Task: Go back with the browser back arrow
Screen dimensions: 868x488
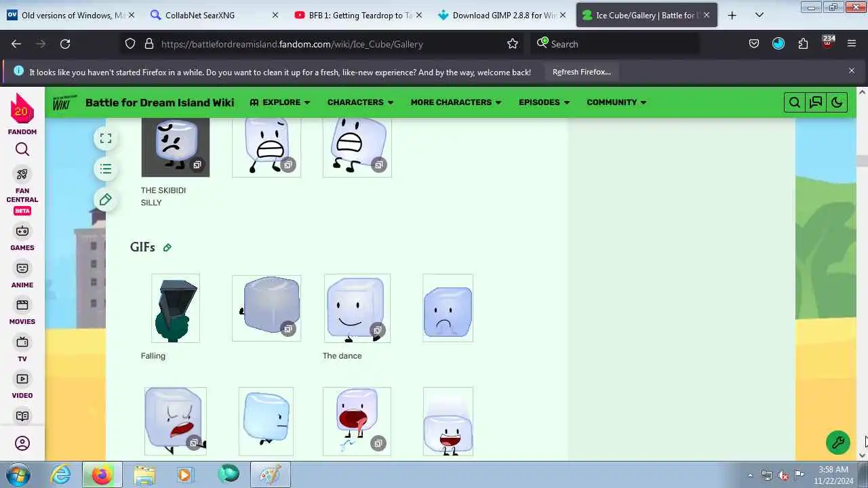Action: (x=16, y=44)
